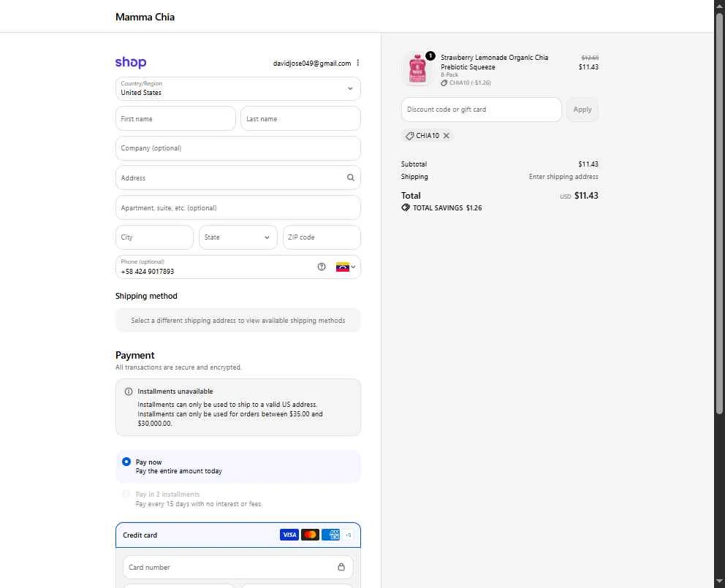725x588 pixels.
Task: Click the Visa card icon
Action: (x=289, y=535)
